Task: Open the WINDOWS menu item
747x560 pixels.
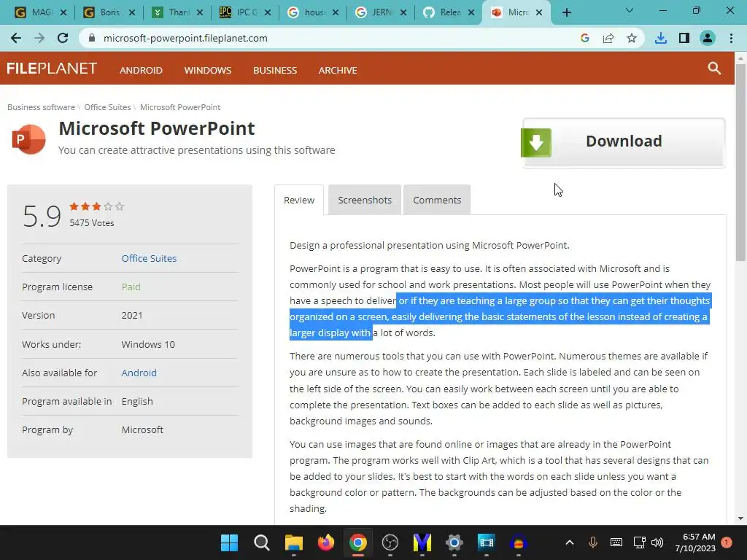Action: tap(208, 70)
